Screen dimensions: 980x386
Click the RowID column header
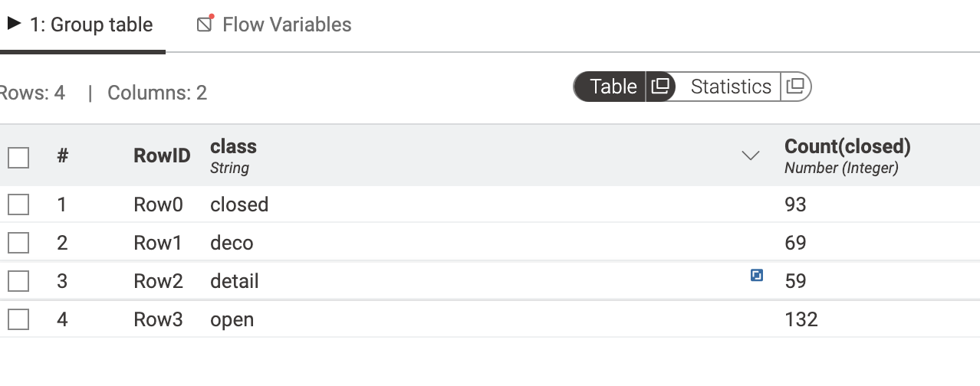[162, 156]
